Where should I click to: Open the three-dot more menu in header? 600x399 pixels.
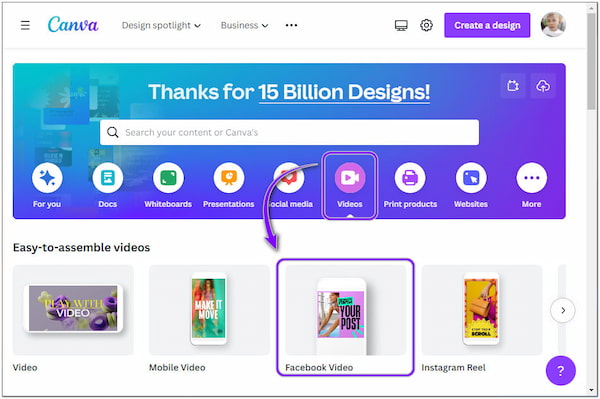(291, 25)
